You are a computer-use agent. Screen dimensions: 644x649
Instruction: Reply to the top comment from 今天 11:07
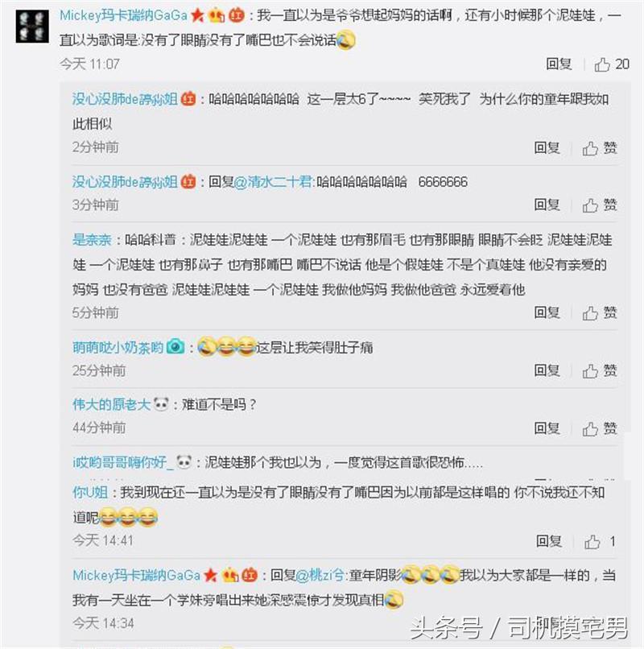pyautogui.click(x=559, y=64)
